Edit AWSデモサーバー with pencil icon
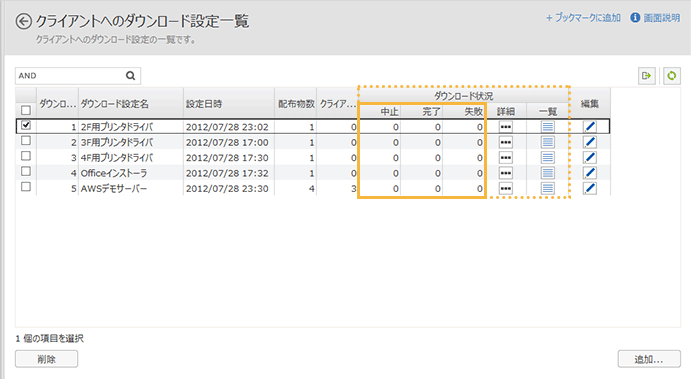691x379 pixels. (590, 189)
